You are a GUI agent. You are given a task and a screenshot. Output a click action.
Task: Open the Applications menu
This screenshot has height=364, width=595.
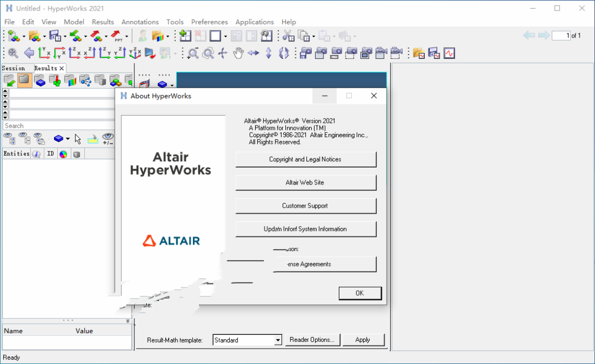(255, 22)
